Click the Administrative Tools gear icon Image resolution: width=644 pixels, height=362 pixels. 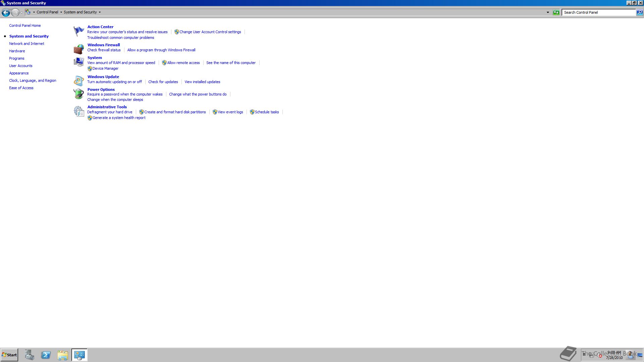79,111
